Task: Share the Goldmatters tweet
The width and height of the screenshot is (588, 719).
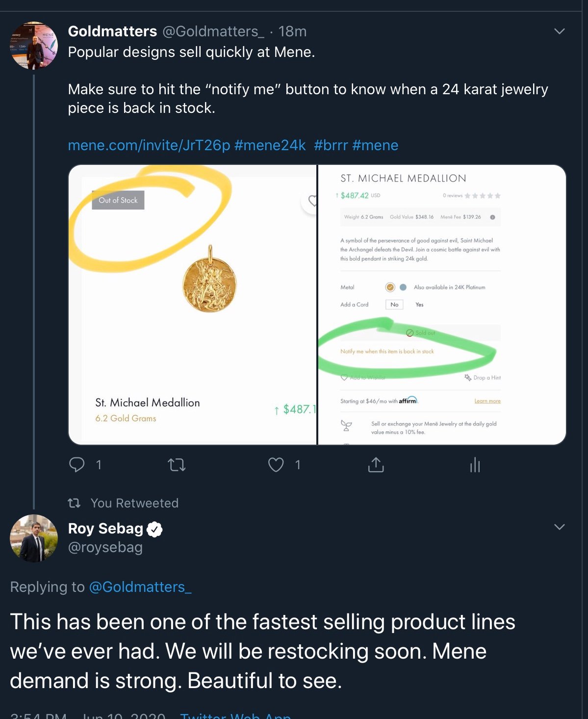Action: pos(376,464)
